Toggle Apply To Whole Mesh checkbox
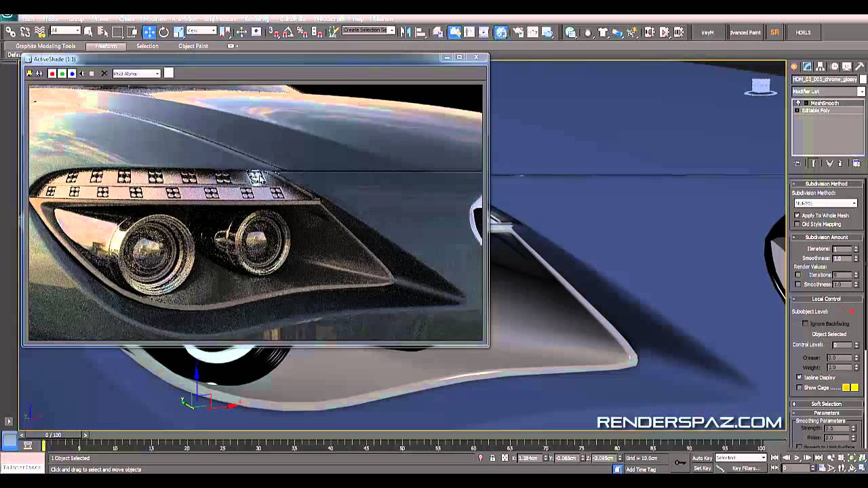 click(797, 216)
